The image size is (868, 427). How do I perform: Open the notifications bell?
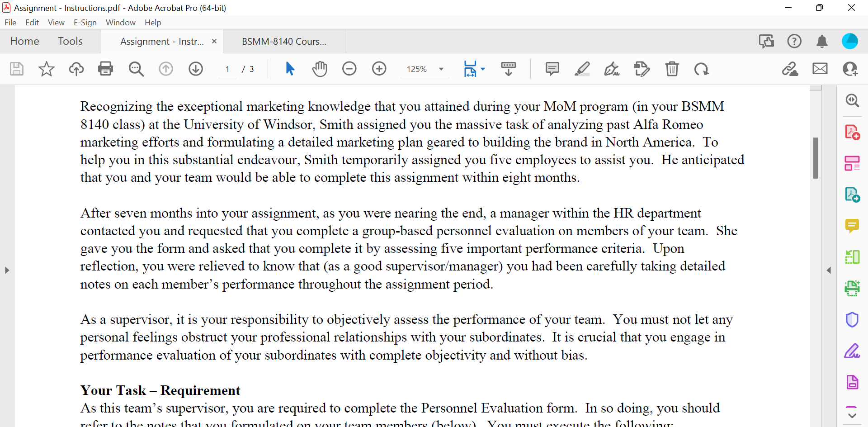click(822, 41)
